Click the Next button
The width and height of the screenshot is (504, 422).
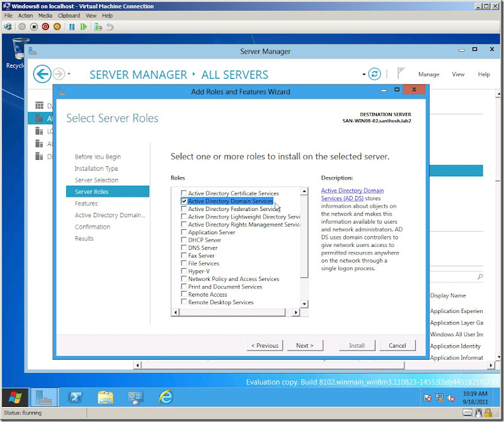point(305,345)
